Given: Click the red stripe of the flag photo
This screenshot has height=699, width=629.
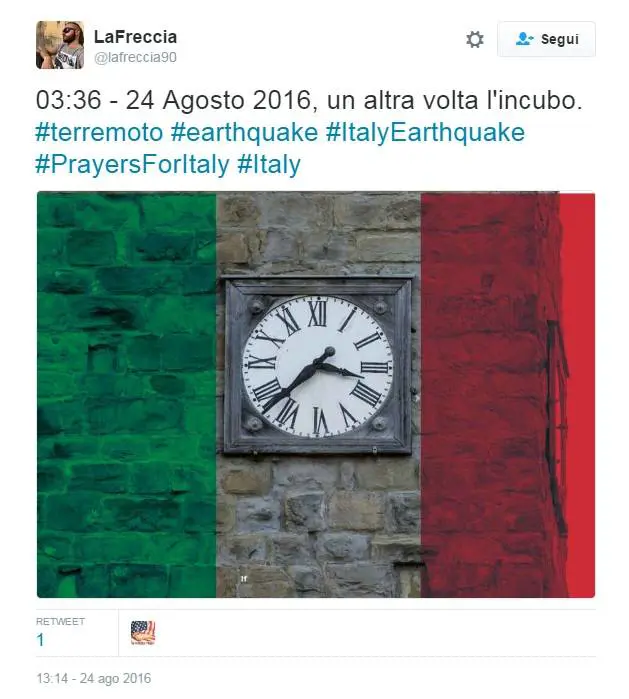Looking at the screenshot, I should tap(508, 395).
